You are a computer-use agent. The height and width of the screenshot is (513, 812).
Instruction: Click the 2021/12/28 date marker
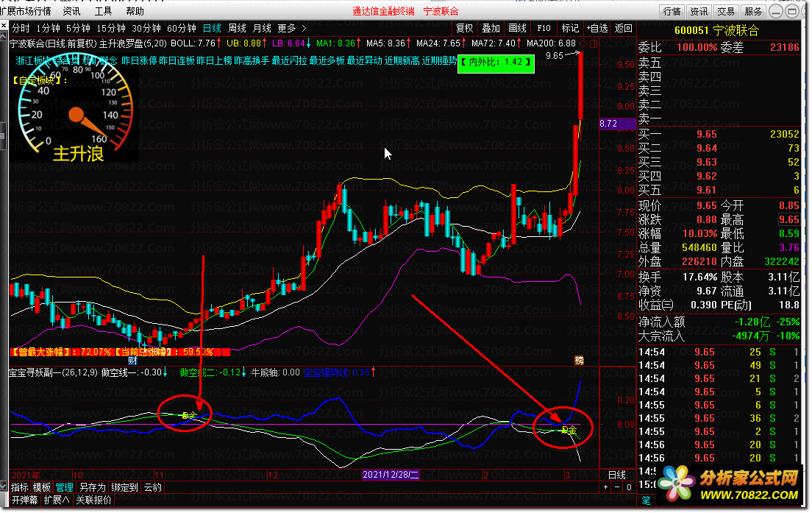pyautogui.click(x=391, y=475)
